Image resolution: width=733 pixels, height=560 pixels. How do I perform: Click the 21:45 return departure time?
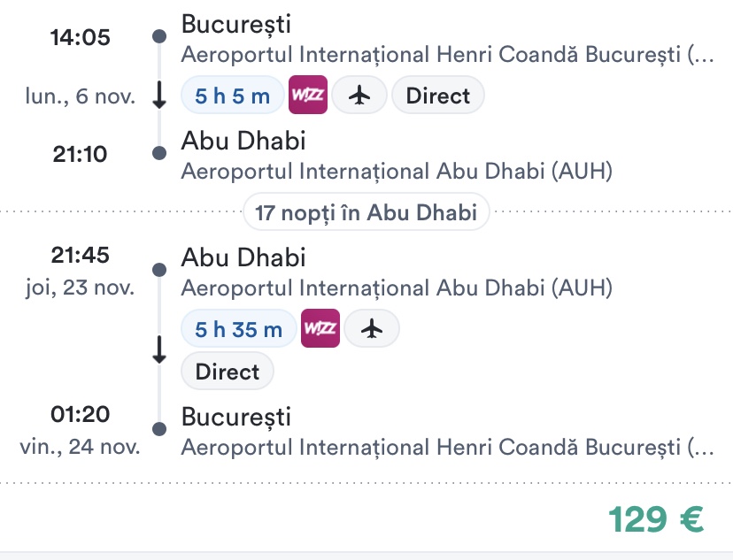pyautogui.click(x=80, y=256)
